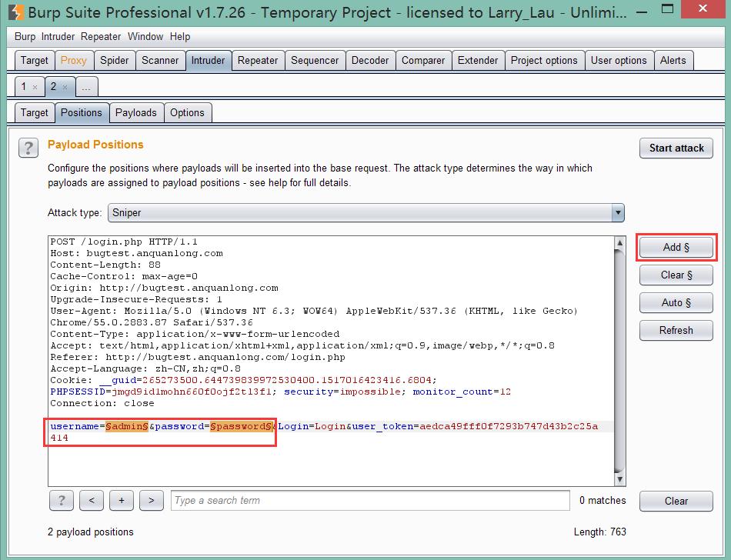Click the 'Cache-Control: max-age=0' line
This screenshot has height=560, width=731.
pyautogui.click(x=124, y=276)
